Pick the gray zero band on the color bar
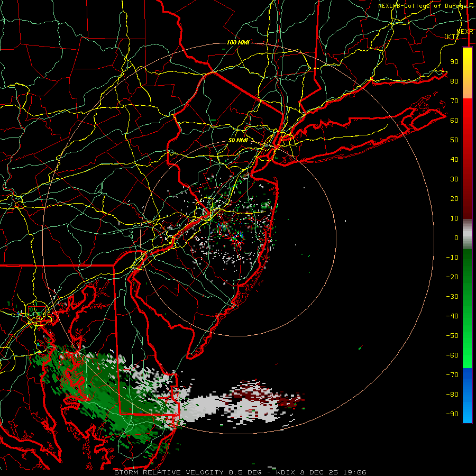476x476 pixels. tap(467, 234)
